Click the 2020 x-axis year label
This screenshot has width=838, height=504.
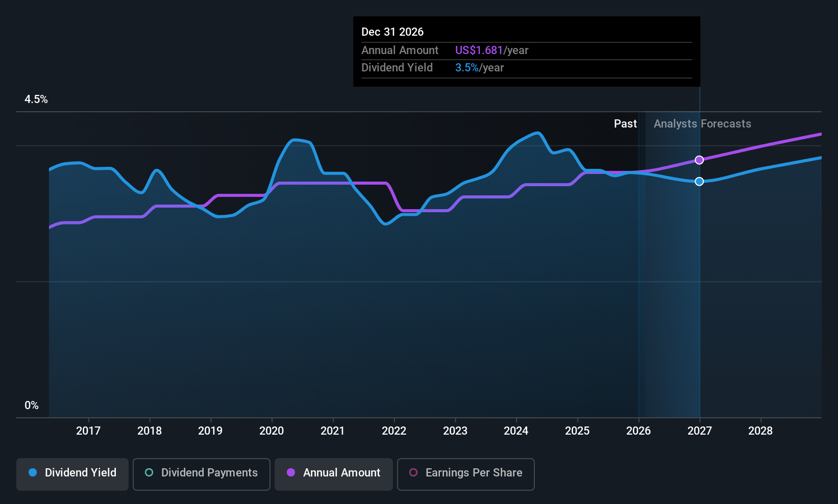pyautogui.click(x=272, y=431)
